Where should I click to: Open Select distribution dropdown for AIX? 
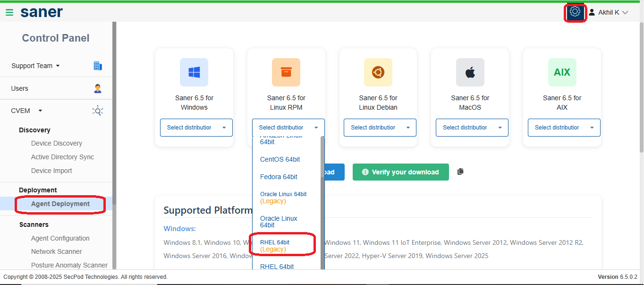tap(564, 128)
